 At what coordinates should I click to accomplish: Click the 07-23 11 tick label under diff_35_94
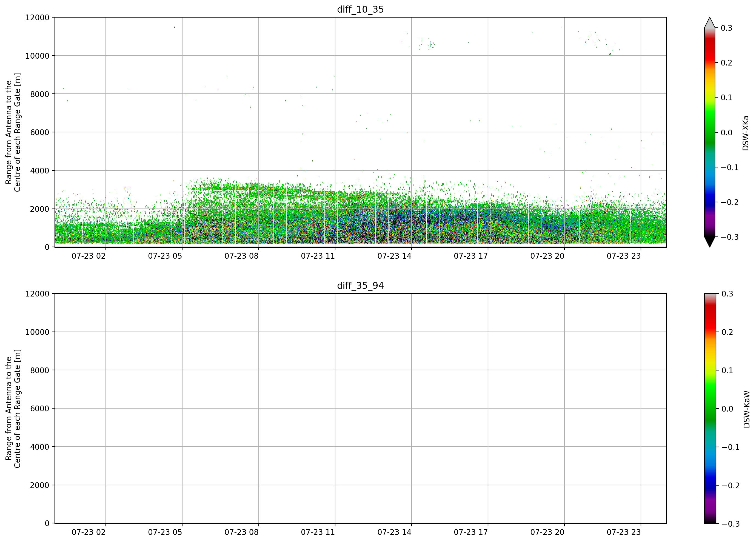coord(318,532)
